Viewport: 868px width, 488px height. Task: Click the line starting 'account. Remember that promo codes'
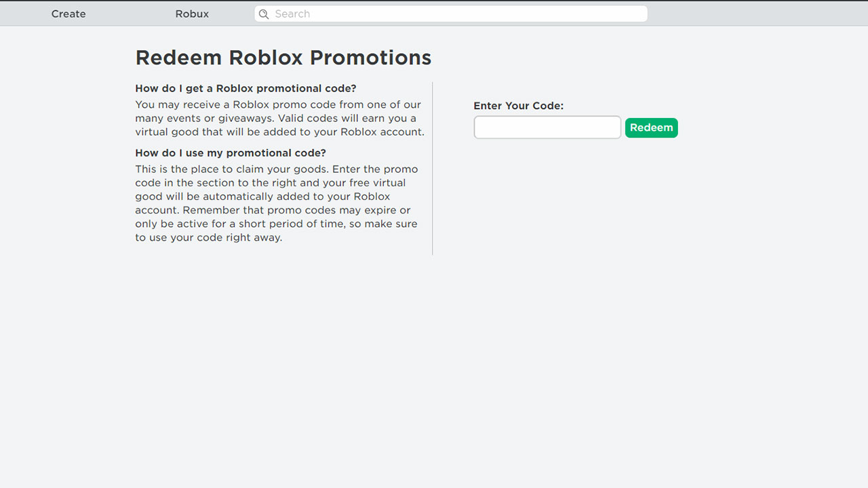273,210
